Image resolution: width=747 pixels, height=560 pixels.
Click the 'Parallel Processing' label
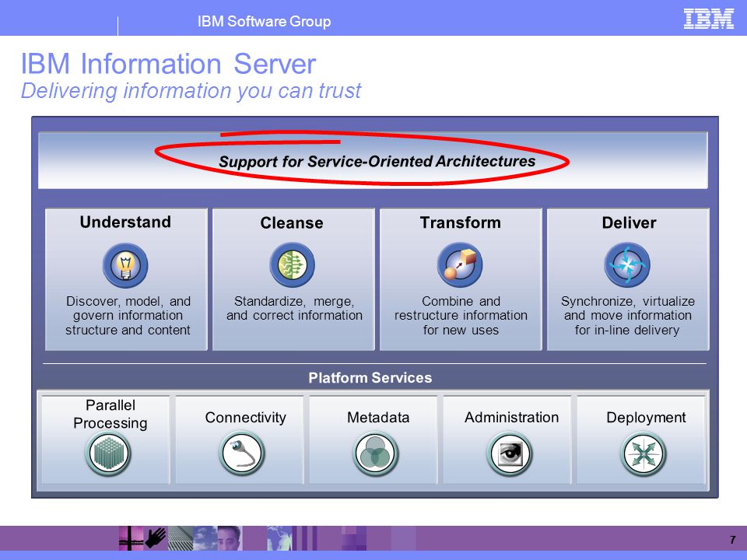(110, 414)
